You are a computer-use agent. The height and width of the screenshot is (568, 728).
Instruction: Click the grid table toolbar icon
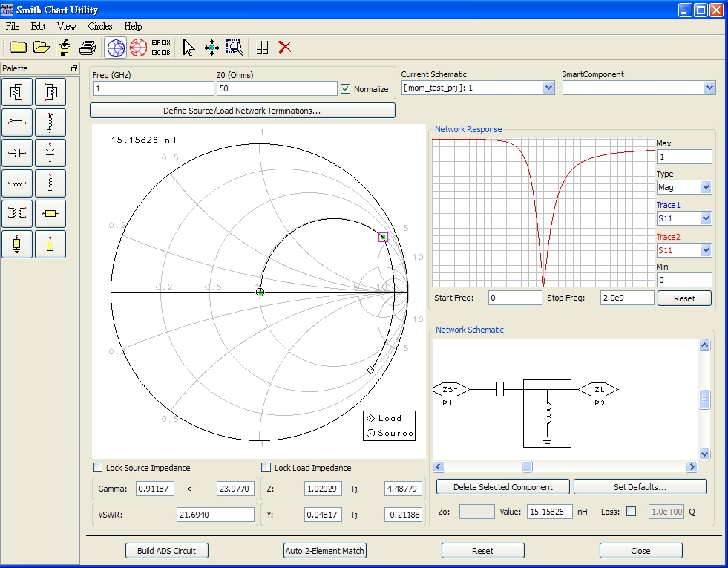click(262, 48)
